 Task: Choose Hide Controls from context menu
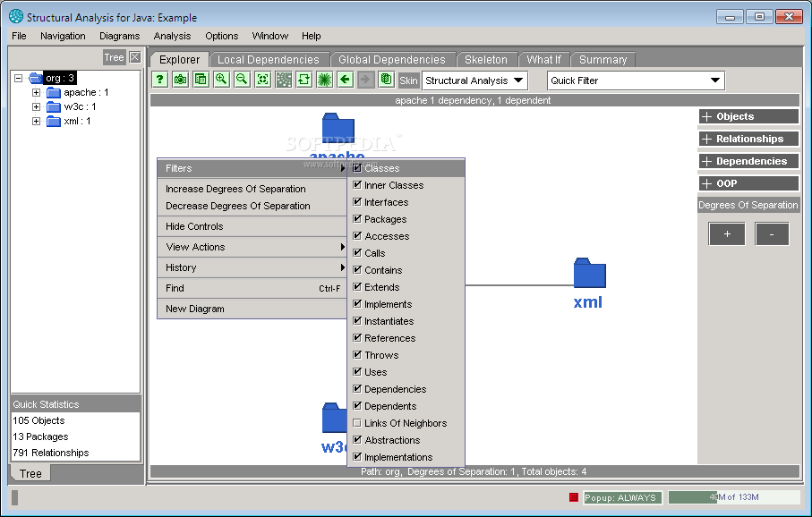[x=252, y=226]
